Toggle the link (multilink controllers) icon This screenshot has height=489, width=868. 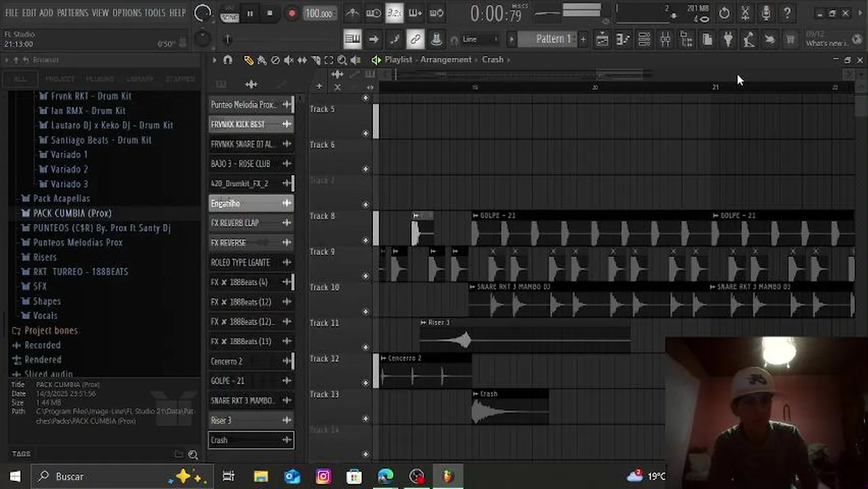click(x=415, y=39)
